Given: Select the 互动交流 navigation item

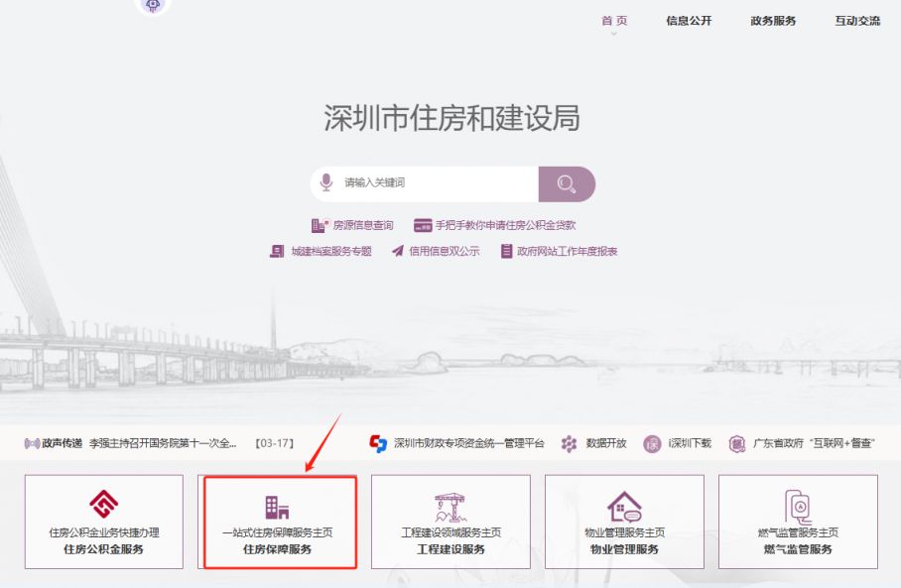Looking at the screenshot, I should coord(855,20).
